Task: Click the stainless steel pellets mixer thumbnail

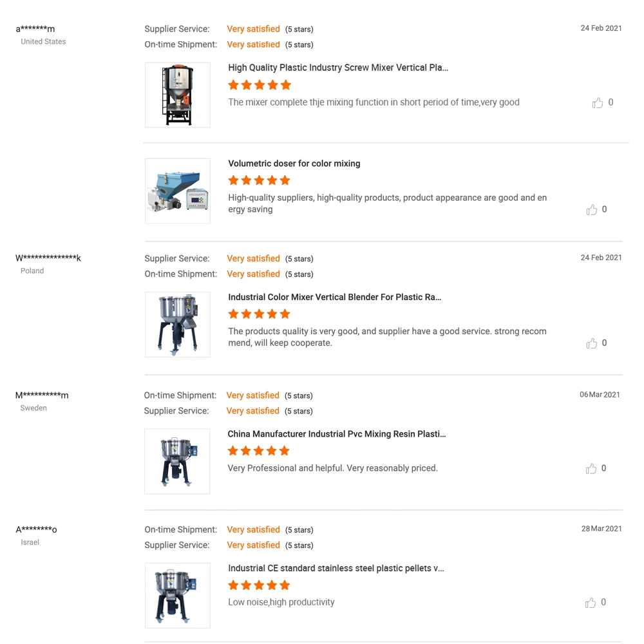Action: pyautogui.click(x=178, y=596)
